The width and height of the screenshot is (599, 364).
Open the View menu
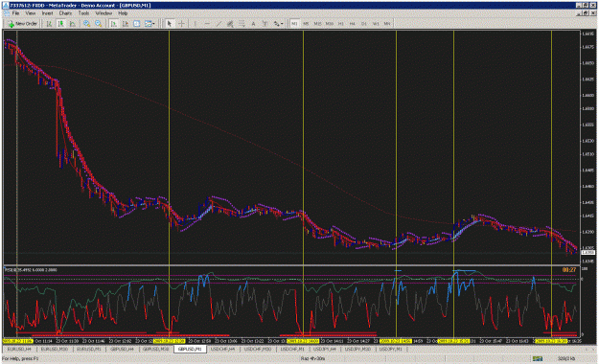[x=31, y=13]
